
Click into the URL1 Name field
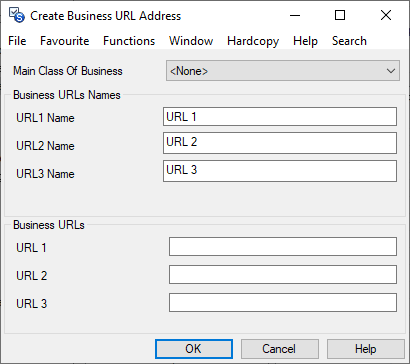point(280,116)
